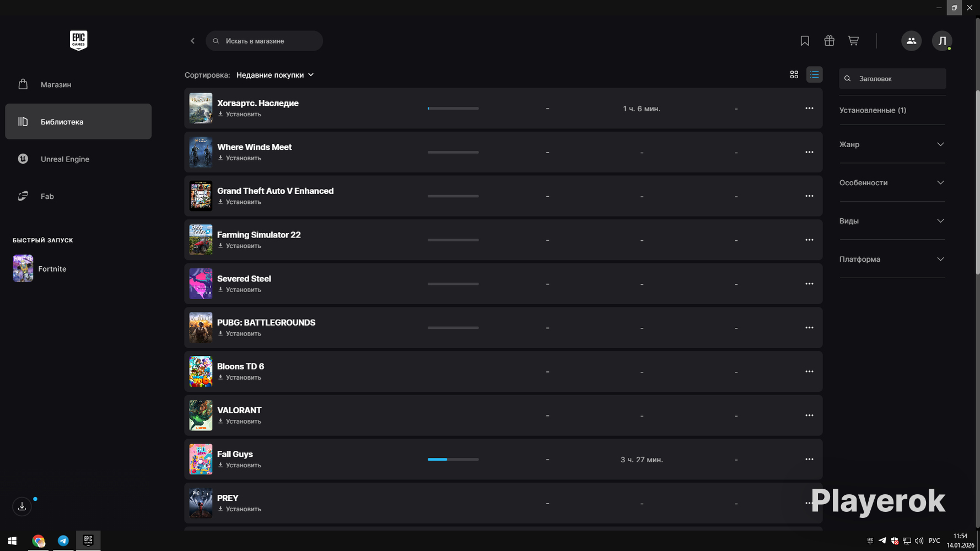The height and width of the screenshot is (551, 980).
Task: Install Severed Steel
Action: pyautogui.click(x=240, y=290)
